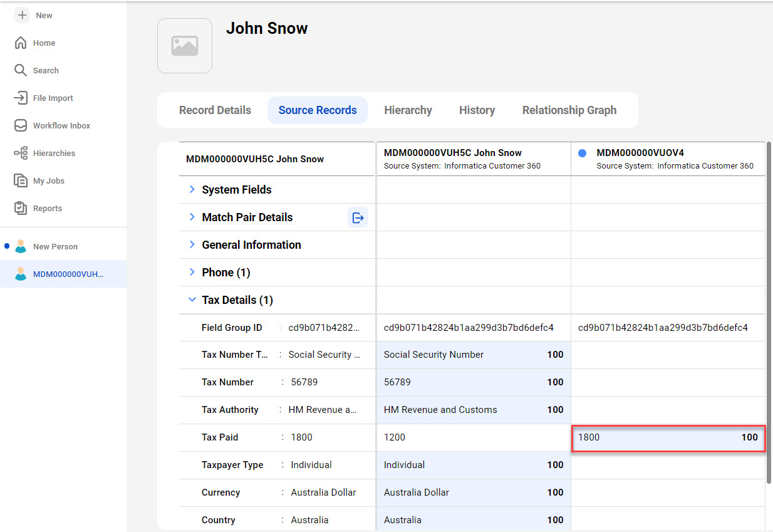773x532 pixels.
Task: Click the vertical scrollbar of the records table
Action: [769, 313]
